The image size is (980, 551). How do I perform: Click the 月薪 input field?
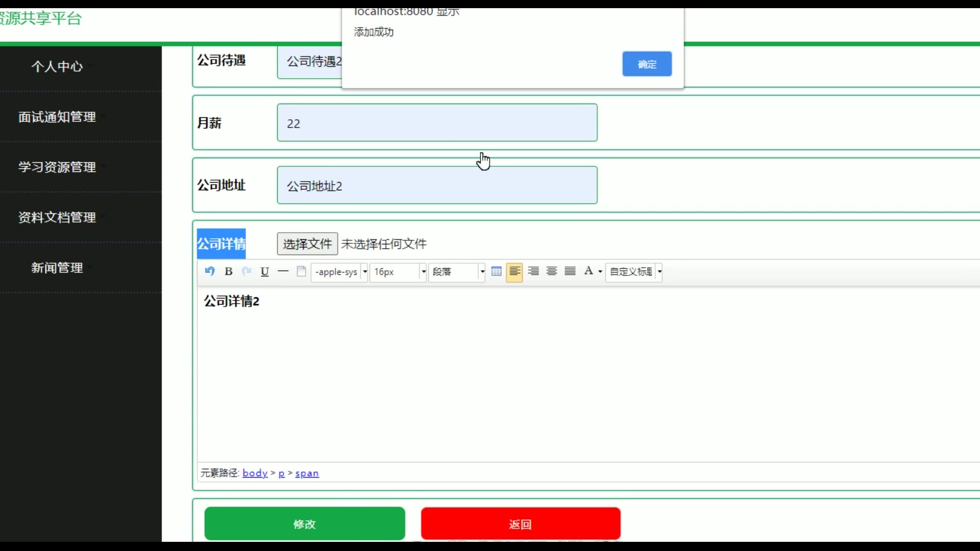click(x=437, y=123)
